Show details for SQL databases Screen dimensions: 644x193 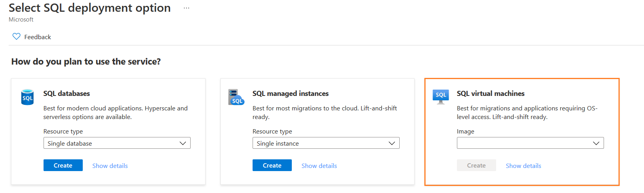pyautogui.click(x=110, y=166)
